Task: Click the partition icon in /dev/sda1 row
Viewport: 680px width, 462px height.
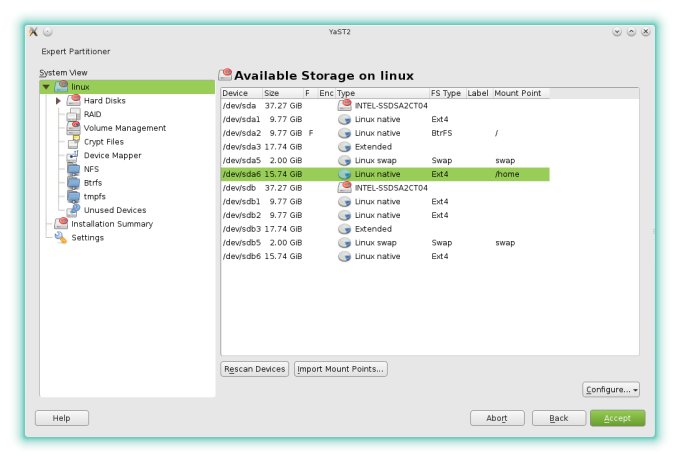Action: pyautogui.click(x=344, y=119)
